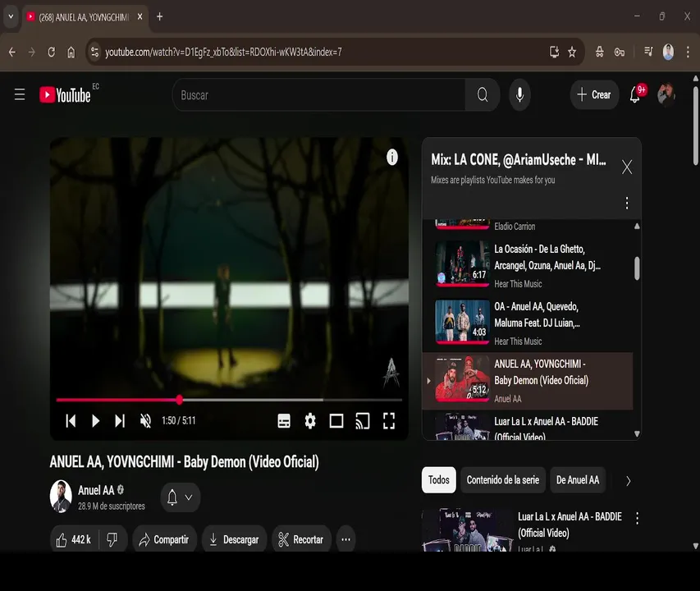Click Compartir share button
This screenshot has width=700, height=591.
click(165, 539)
